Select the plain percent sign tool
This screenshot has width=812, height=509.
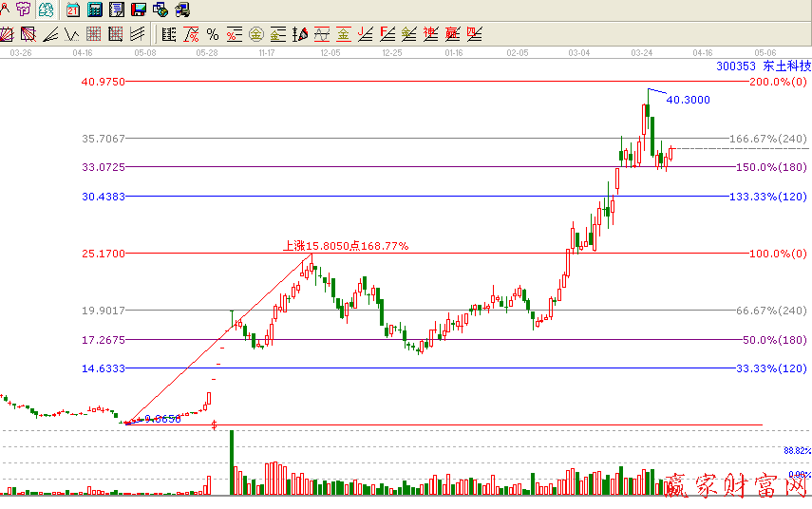213,35
